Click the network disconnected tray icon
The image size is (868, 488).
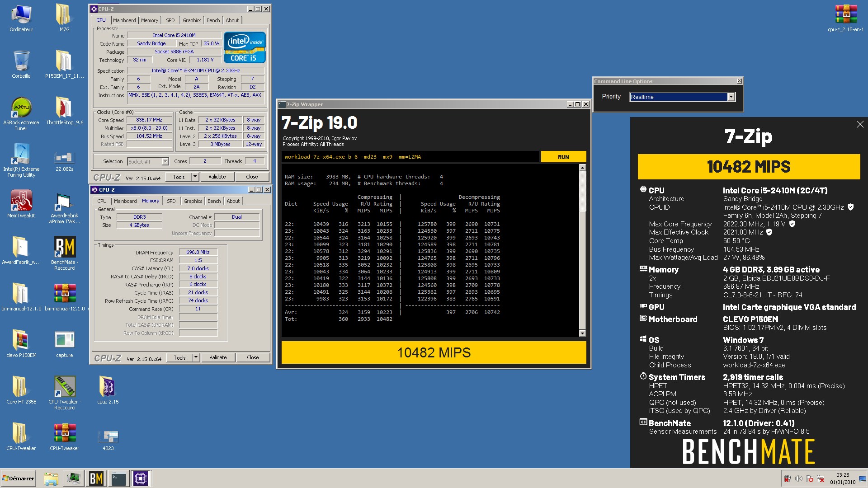(x=821, y=479)
